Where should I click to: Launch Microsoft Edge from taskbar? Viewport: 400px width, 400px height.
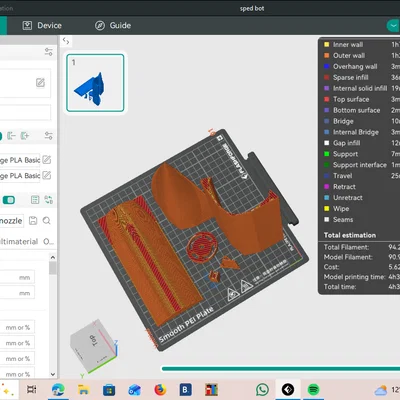(x=58, y=389)
